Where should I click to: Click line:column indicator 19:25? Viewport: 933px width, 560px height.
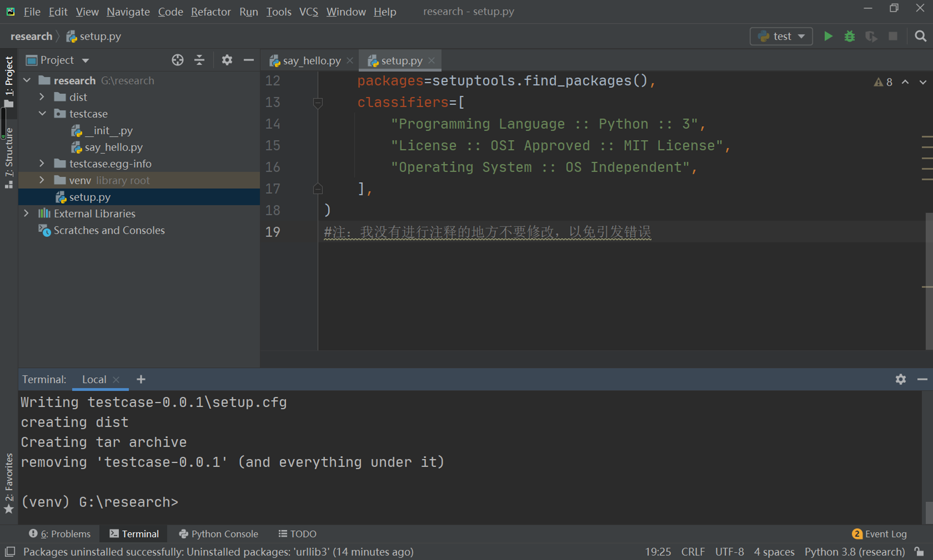[x=658, y=552]
